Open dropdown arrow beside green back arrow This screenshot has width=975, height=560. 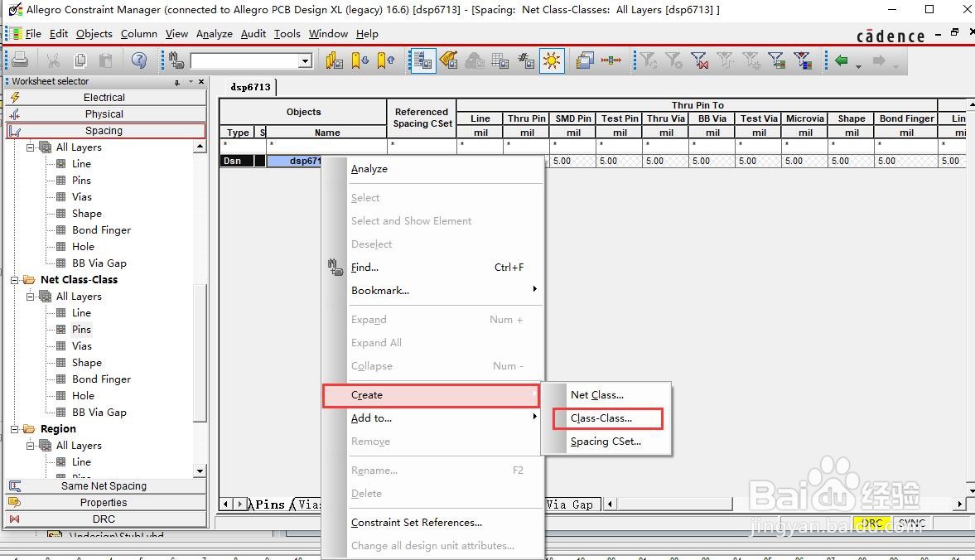coord(858,65)
